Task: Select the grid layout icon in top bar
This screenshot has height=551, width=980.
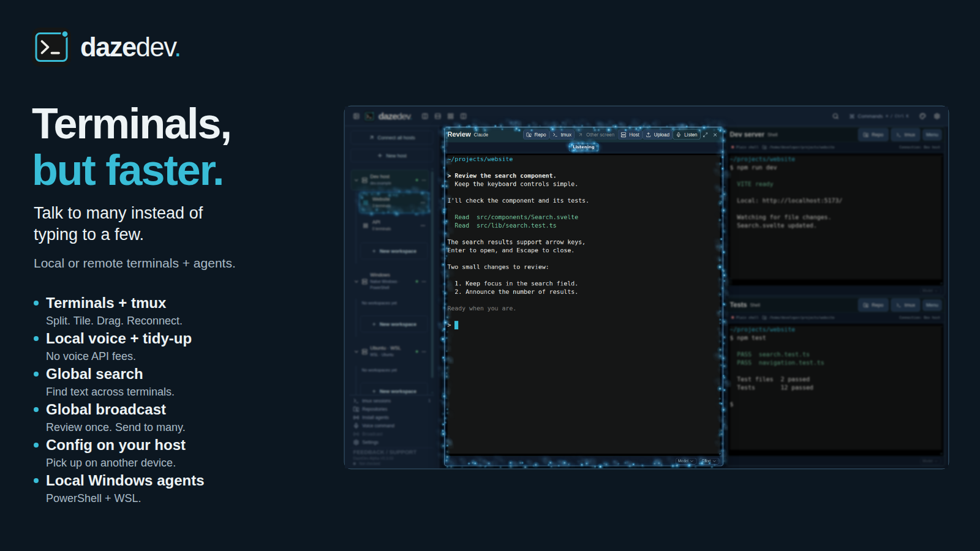Action: [451, 116]
